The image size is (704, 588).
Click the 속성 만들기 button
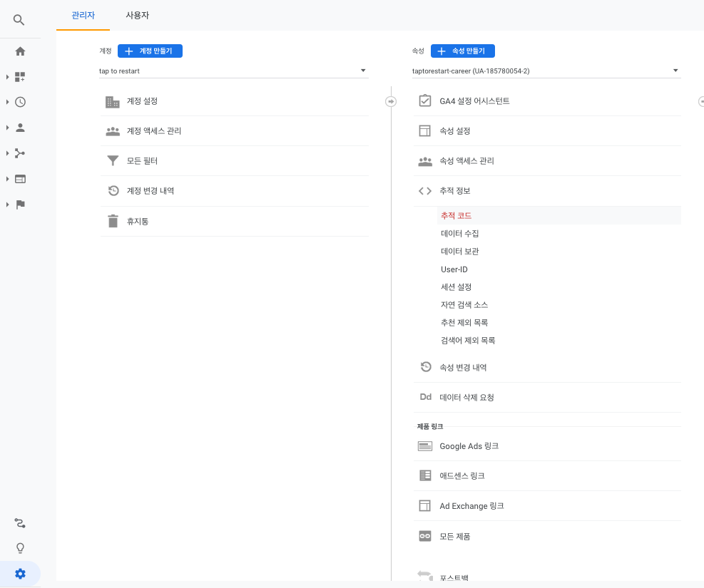click(463, 51)
